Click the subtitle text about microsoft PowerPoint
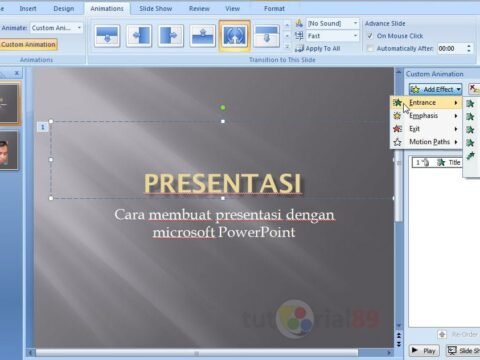Image resolution: width=480 pixels, height=360 pixels. [x=224, y=223]
